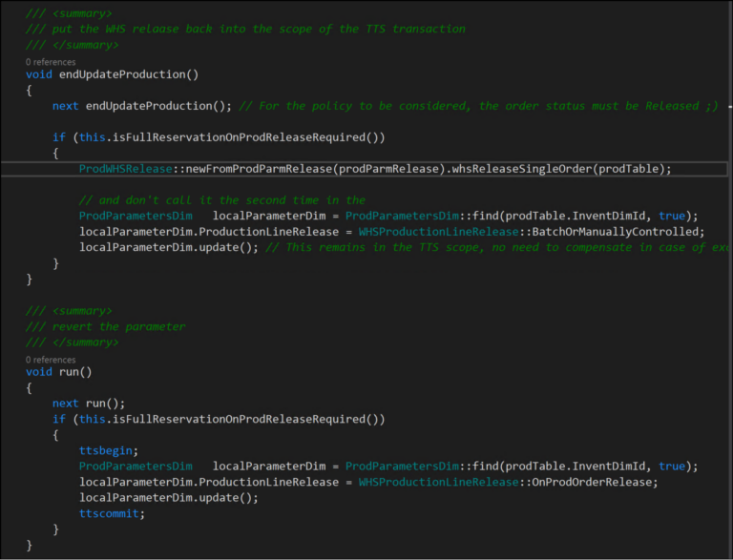Click the ttscommit keyword

pos(112,513)
